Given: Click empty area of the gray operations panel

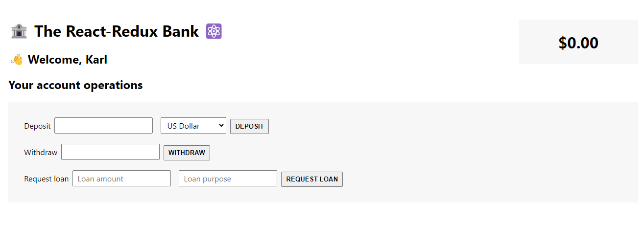Looking at the screenshot, I should (490, 157).
